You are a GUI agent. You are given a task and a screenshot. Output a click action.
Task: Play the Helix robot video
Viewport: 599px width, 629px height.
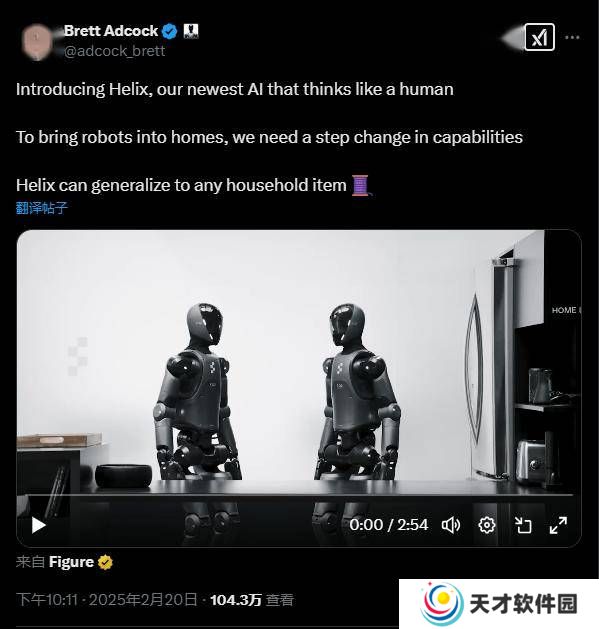click(x=39, y=525)
